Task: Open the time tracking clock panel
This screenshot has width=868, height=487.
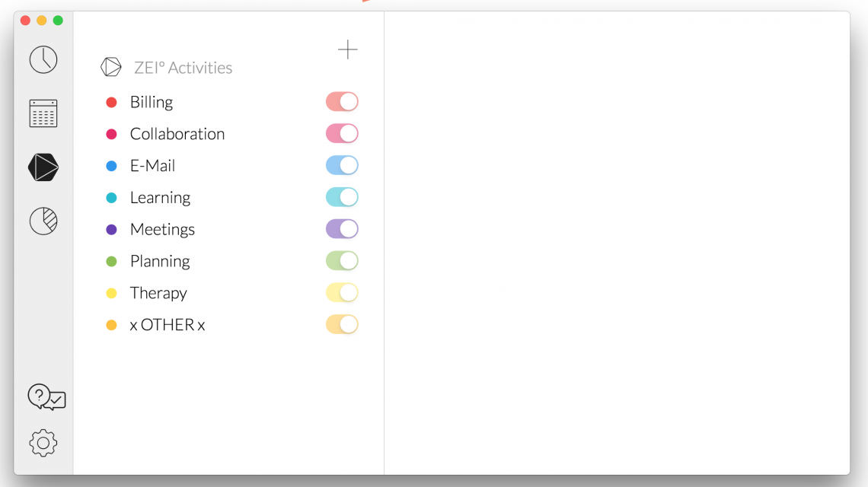Action: pos(43,59)
